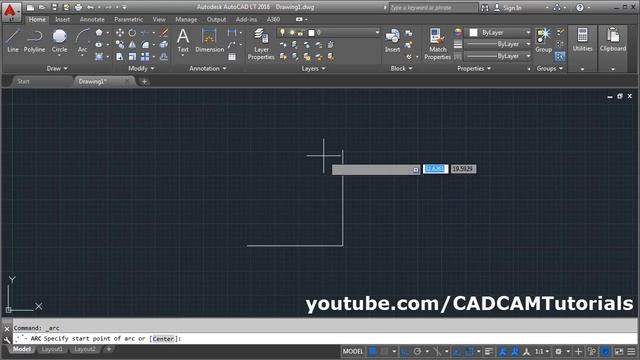The width and height of the screenshot is (640, 360).
Task: Click the Hatch tool in Draw panel
Action: [x=99, y=57]
